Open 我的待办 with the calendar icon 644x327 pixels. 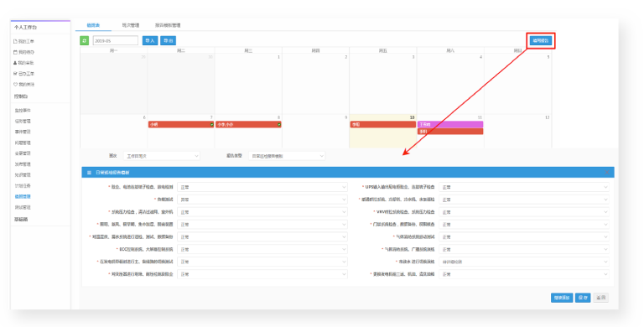(23, 52)
